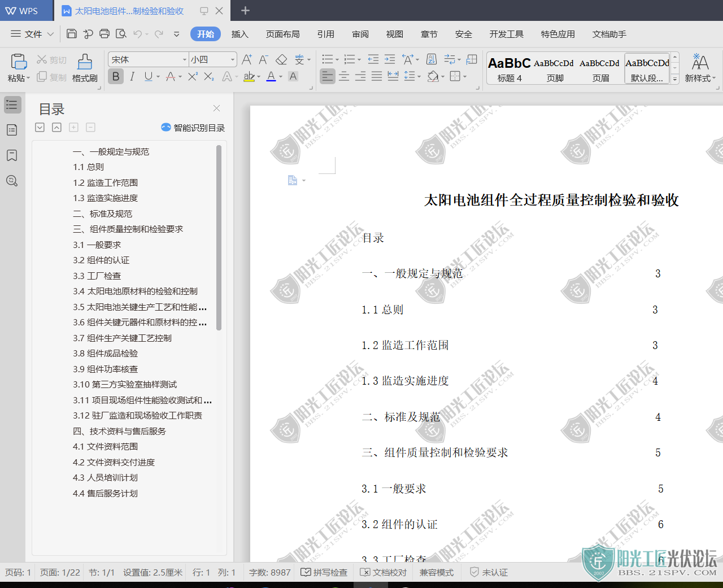The width and height of the screenshot is (723, 588).
Task: Click the Format Painter (格式刷) tool
Action: pos(85,68)
